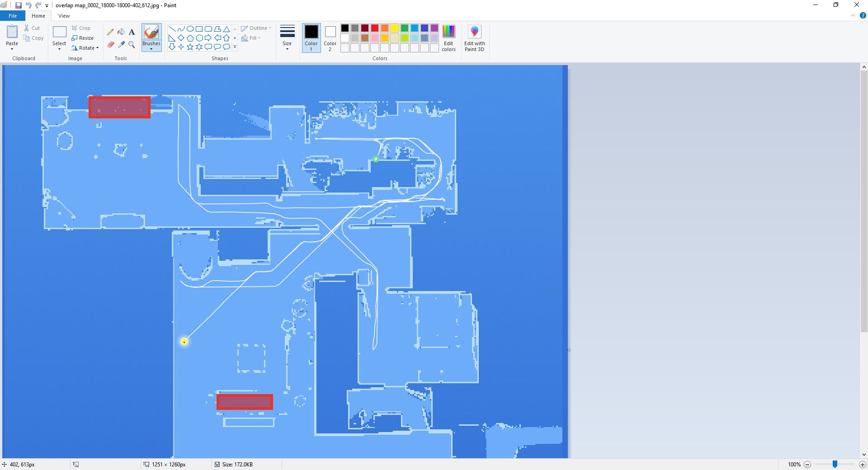Choose the Fill with color bucket tool
Screen dimensions: 868x470
pos(121,32)
